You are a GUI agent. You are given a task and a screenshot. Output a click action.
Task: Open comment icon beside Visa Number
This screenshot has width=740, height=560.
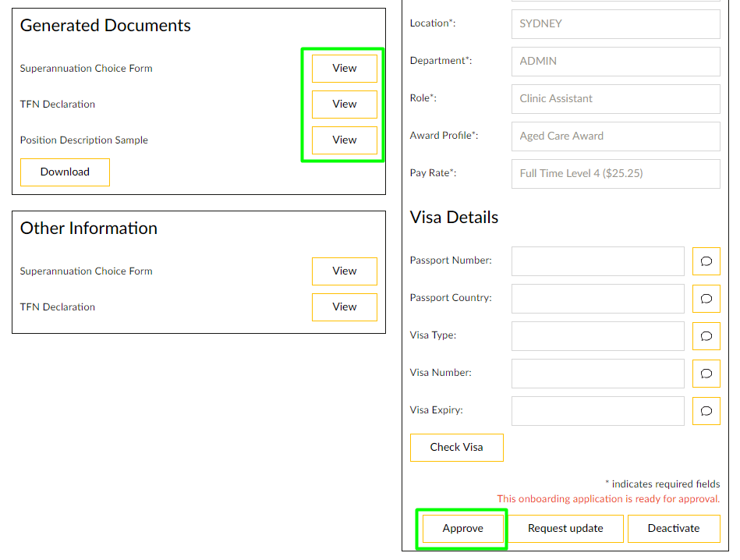point(706,374)
